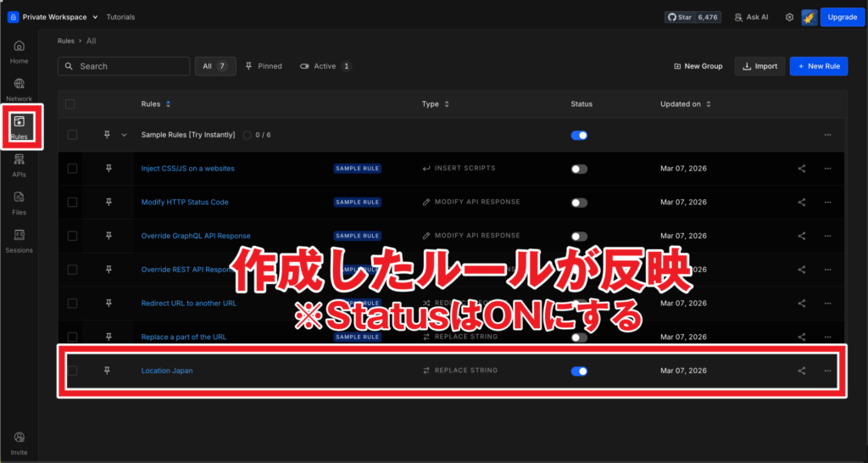Image resolution: width=868 pixels, height=463 pixels.
Task: Collapse the Sample Rules group chevron
Action: [x=124, y=135]
